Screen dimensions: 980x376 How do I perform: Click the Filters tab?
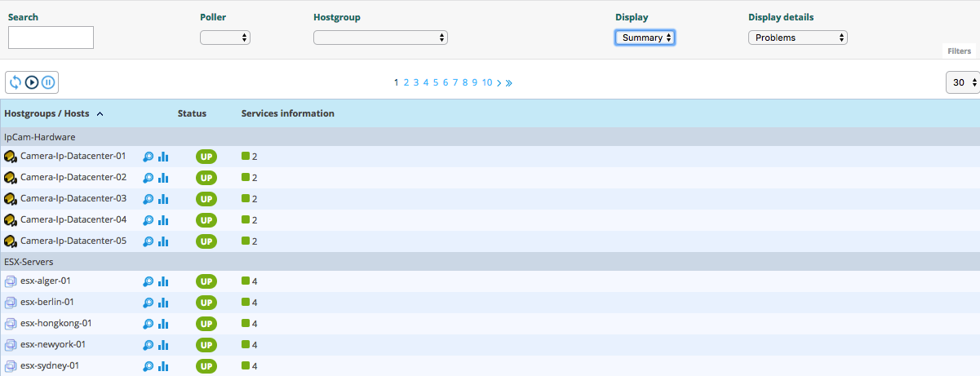pos(959,51)
